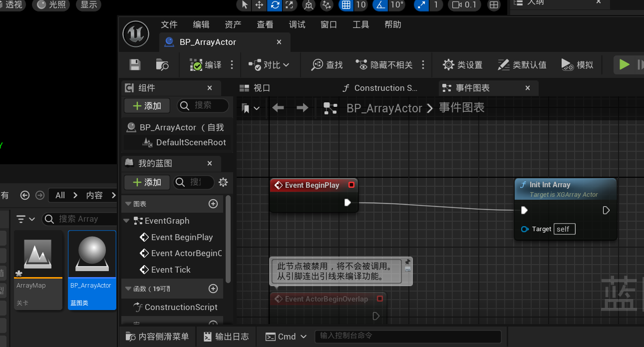Screen dimensions: 644x347
Task: Click 添加 in the 我的蓝图 panel
Action: pos(147,182)
